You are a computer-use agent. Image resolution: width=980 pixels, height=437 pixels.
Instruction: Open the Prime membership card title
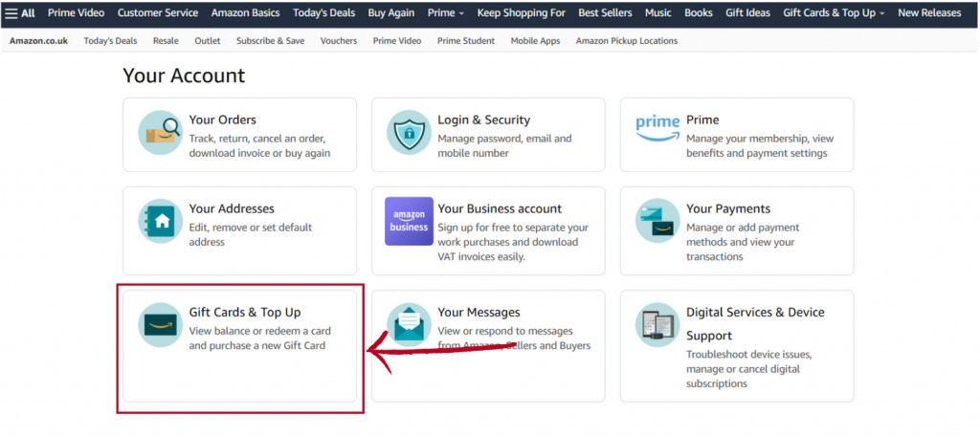tap(702, 120)
